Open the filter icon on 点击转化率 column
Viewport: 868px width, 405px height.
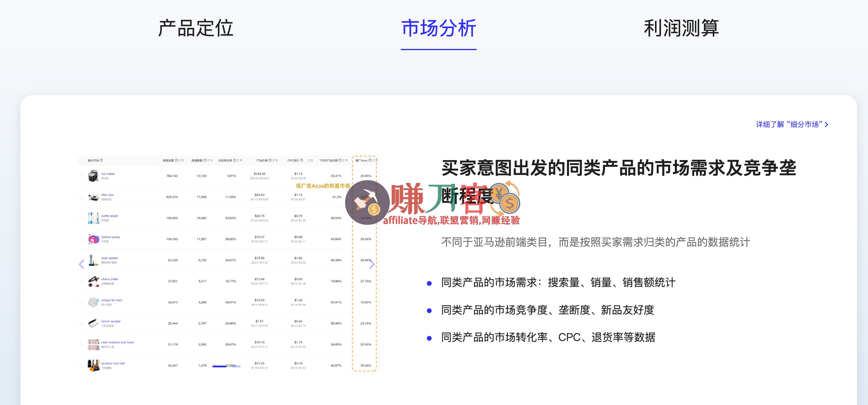click(241, 160)
